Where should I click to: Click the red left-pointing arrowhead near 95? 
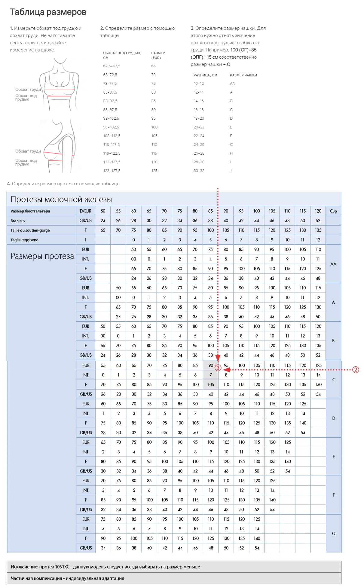click(226, 370)
